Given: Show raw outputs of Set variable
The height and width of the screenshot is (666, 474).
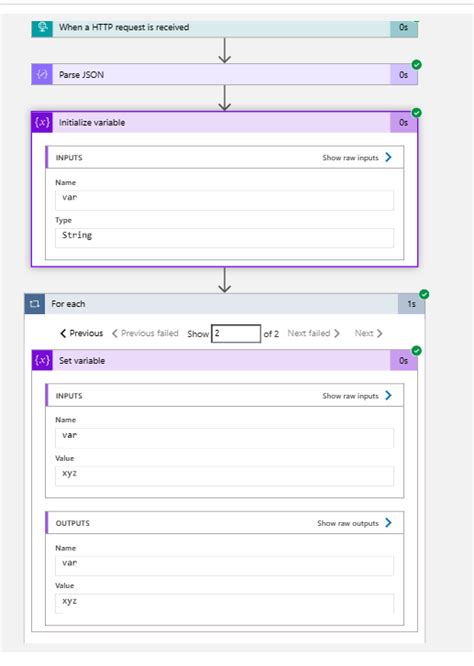Looking at the screenshot, I should 354,523.
